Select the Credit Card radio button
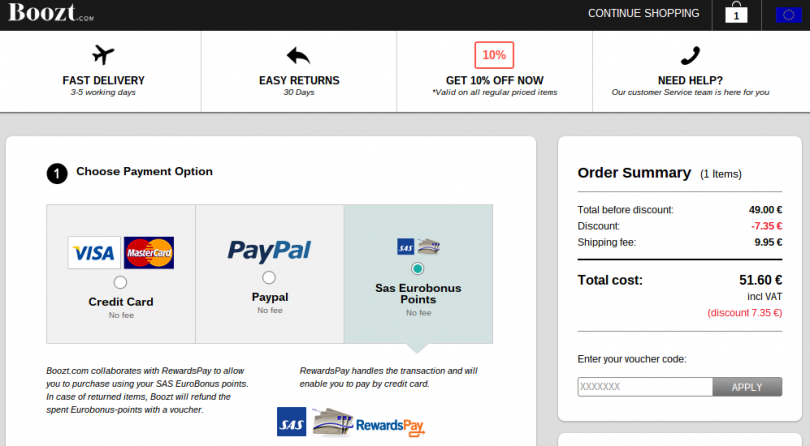Image resolution: width=810 pixels, height=446 pixels. 120,282
